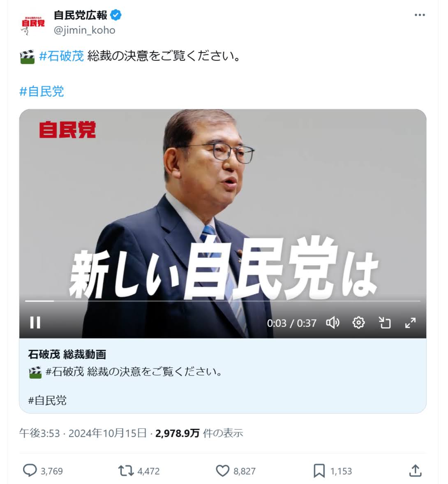
Task: Open the #石破茂 hashtag link
Action: [x=62, y=56]
